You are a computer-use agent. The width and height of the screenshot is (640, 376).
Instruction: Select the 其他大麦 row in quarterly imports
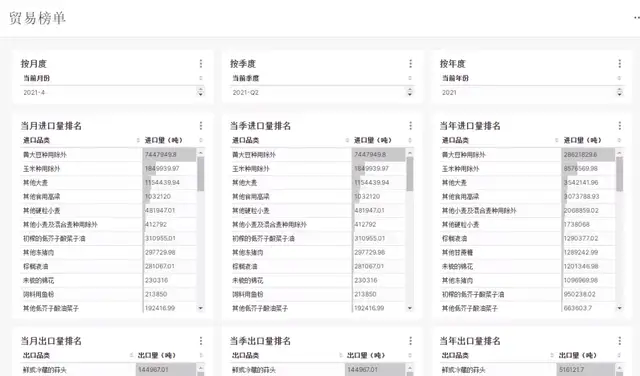point(318,182)
